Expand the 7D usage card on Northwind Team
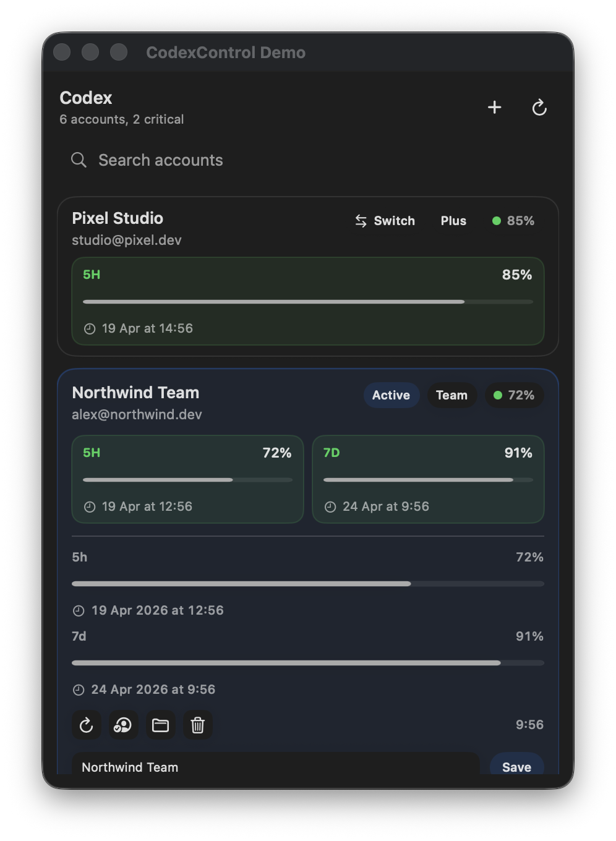 click(428, 479)
